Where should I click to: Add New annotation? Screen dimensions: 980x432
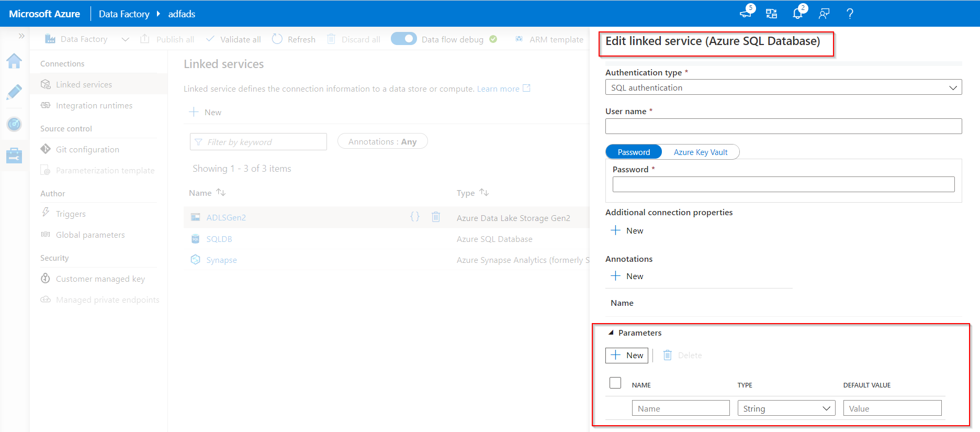coord(627,276)
